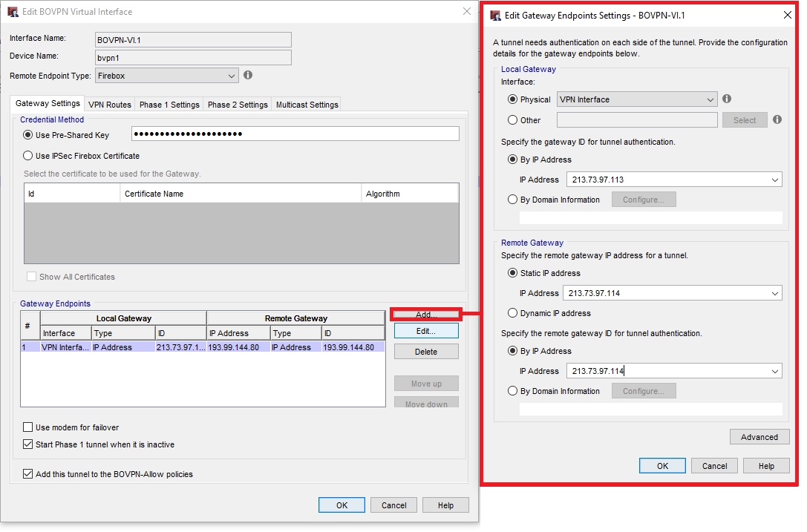807x532 pixels.
Task: Open the Phase 1 Settings tab
Action: coord(169,105)
